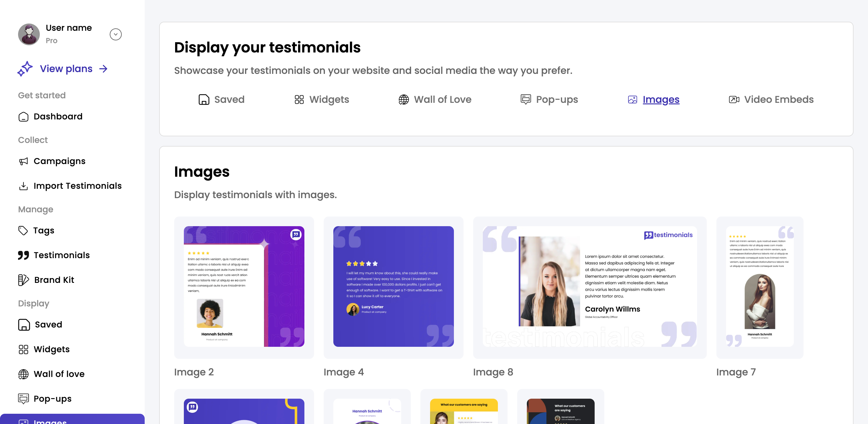Image resolution: width=868 pixels, height=424 pixels.
Task: Click the user profile avatar
Action: 29,34
